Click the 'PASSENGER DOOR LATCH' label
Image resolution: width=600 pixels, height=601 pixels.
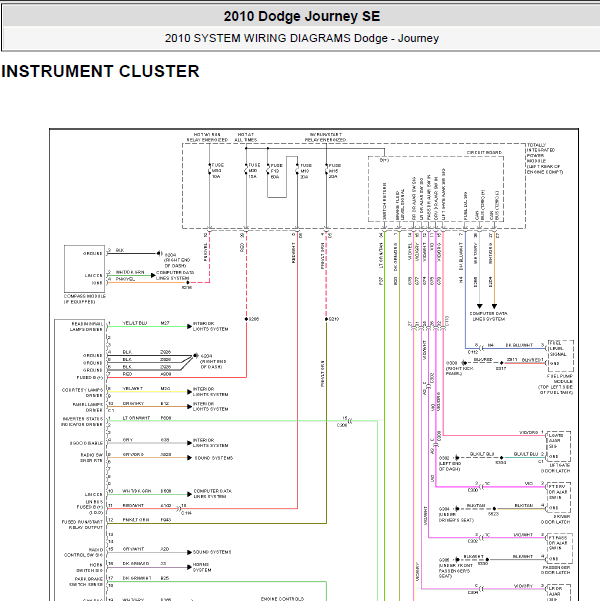[x=556, y=570]
